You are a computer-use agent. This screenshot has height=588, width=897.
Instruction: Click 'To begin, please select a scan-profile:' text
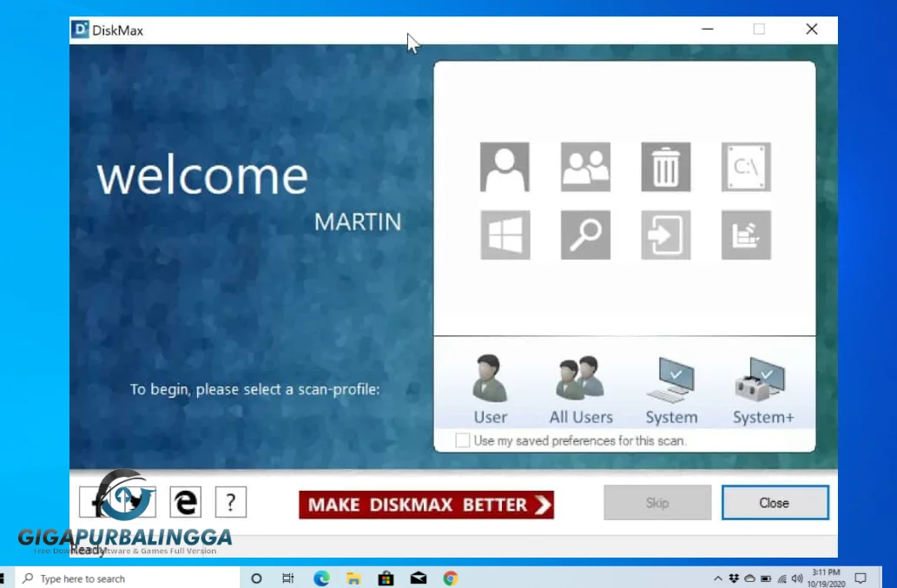(254, 389)
